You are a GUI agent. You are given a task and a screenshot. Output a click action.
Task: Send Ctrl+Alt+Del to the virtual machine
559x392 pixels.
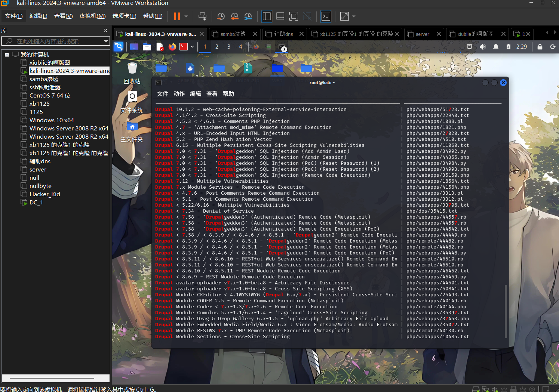(202, 16)
